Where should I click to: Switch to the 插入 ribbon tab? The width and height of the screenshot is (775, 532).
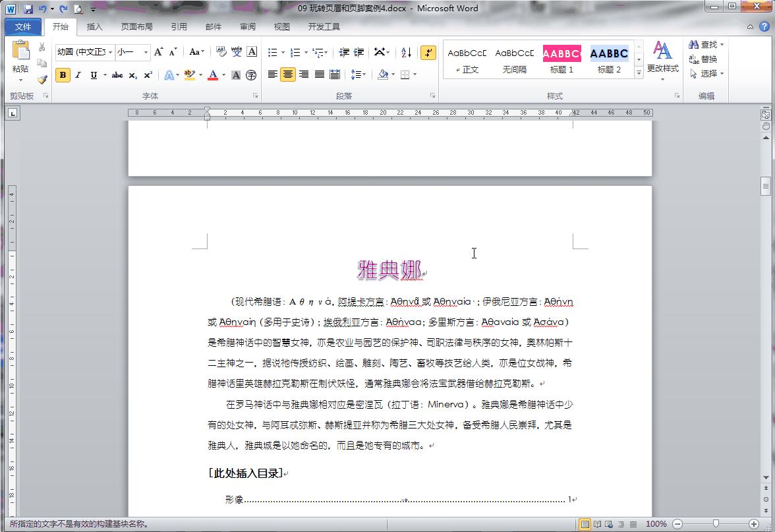pyautogui.click(x=96, y=26)
